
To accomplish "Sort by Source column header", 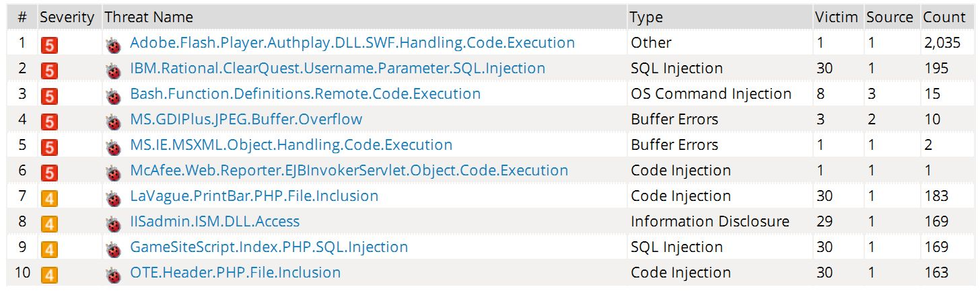I will coord(889,17).
